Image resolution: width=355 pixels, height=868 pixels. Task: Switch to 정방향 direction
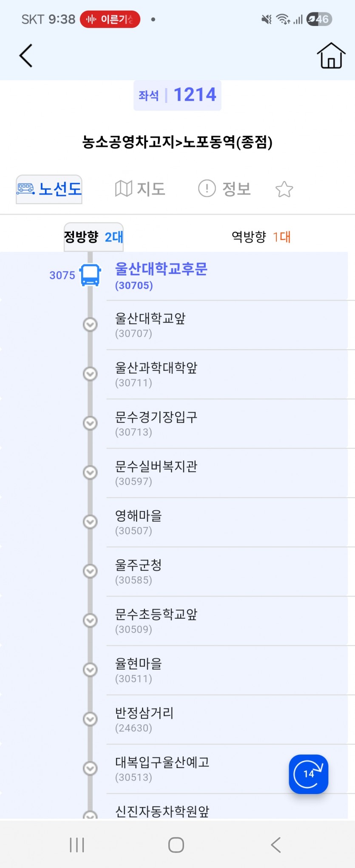click(x=94, y=237)
